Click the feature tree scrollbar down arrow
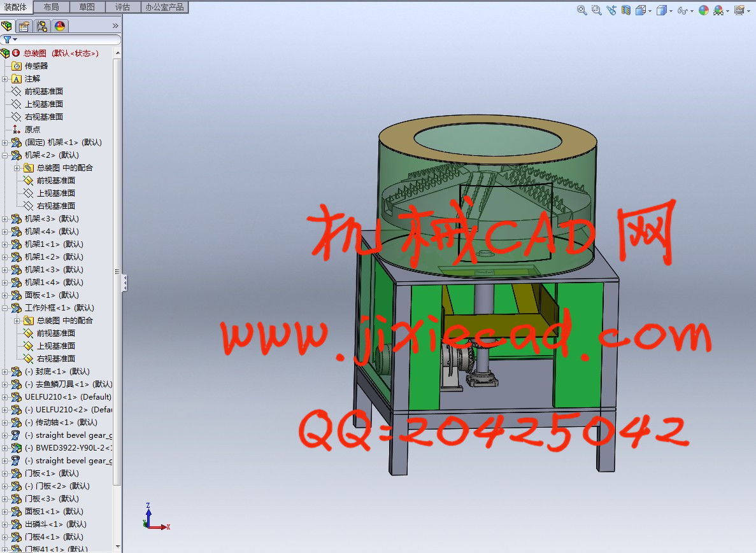The image size is (756, 553). point(117,547)
